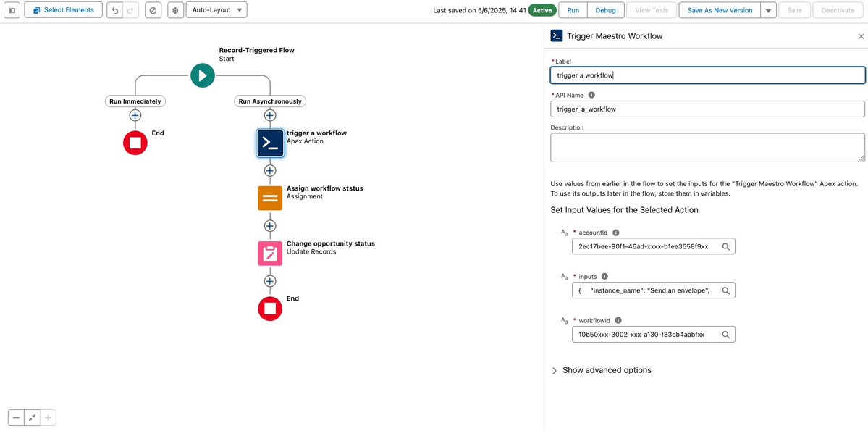Click the accountId info icon
This screenshot has width=868, height=431.
pyautogui.click(x=616, y=233)
